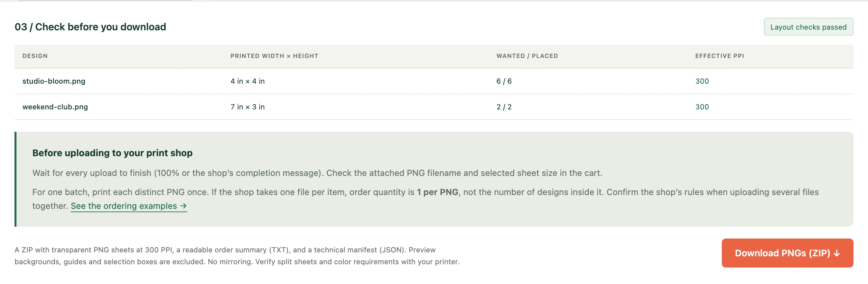Select the studio-bloom.png design name
This screenshot has height=284, width=868.
[x=54, y=81]
